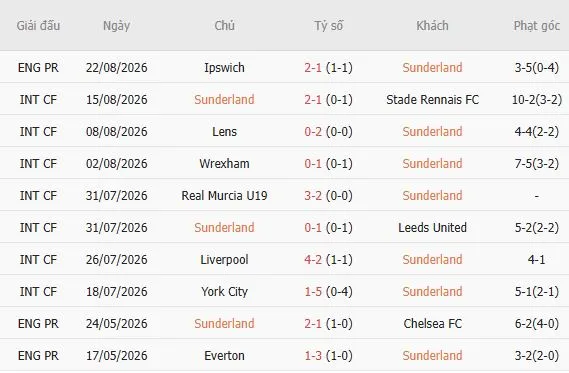Image resolution: width=569 pixels, height=373 pixels.
Task: Open the York City team link
Action: [x=224, y=291]
